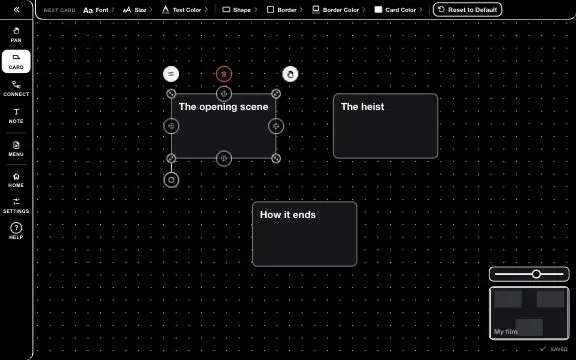Click the My film minimap thumbnail

coord(529,313)
